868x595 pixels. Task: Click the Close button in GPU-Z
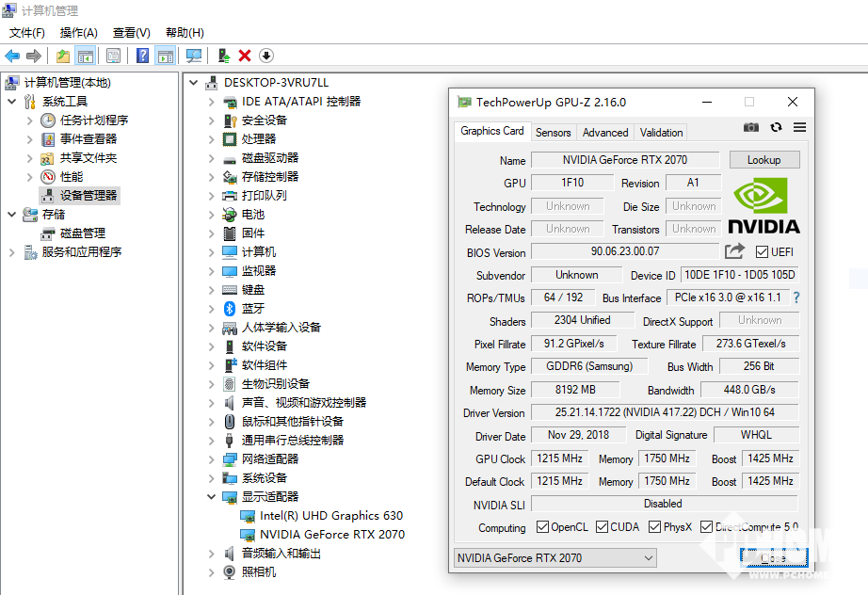773,557
